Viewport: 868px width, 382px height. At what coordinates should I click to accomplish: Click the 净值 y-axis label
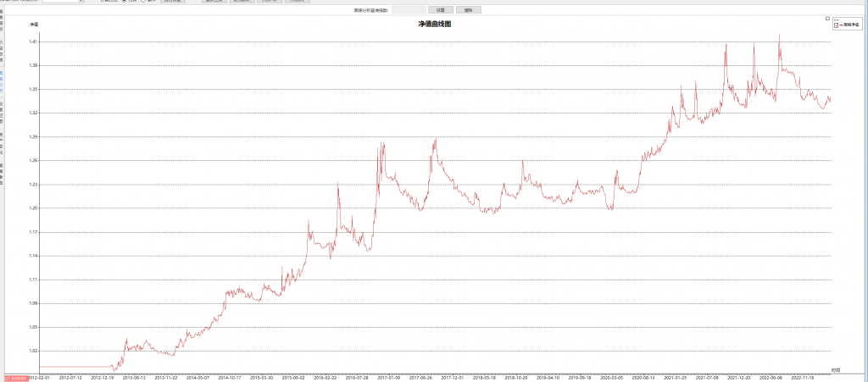(34, 25)
